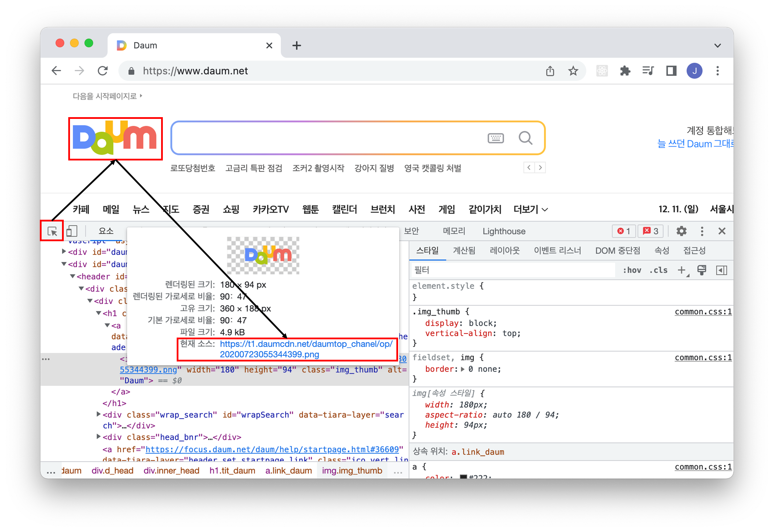The width and height of the screenshot is (774, 532).
Task: Collapse the header element tree node
Action: point(73,277)
